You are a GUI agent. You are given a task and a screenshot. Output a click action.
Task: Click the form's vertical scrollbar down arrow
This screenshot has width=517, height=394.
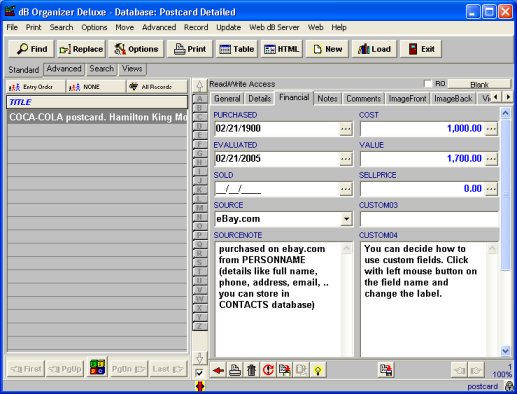tap(505, 351)
